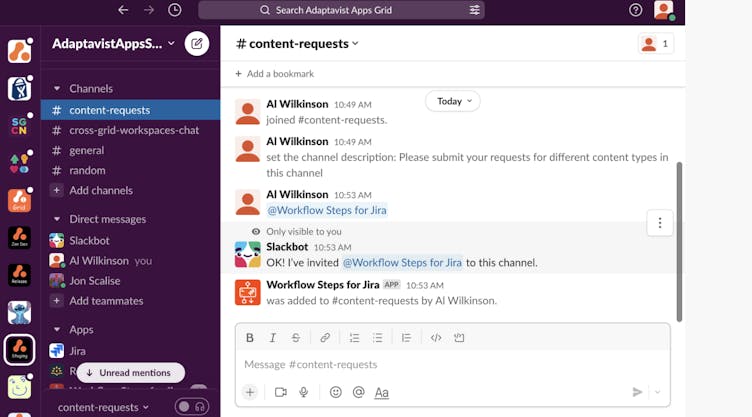Viewport: 752px width, 417px height.
Task: Open the general channel
Action: (x=130, y=150)
